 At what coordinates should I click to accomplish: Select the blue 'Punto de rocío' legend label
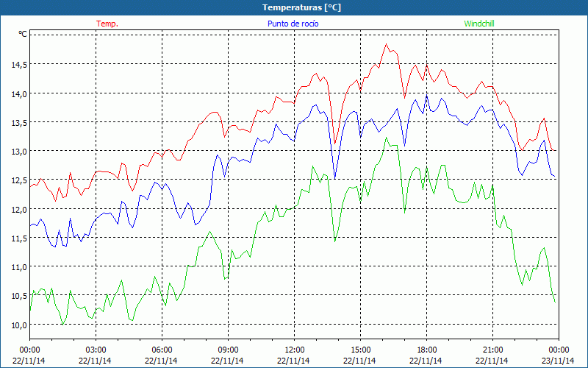(293, 24)
